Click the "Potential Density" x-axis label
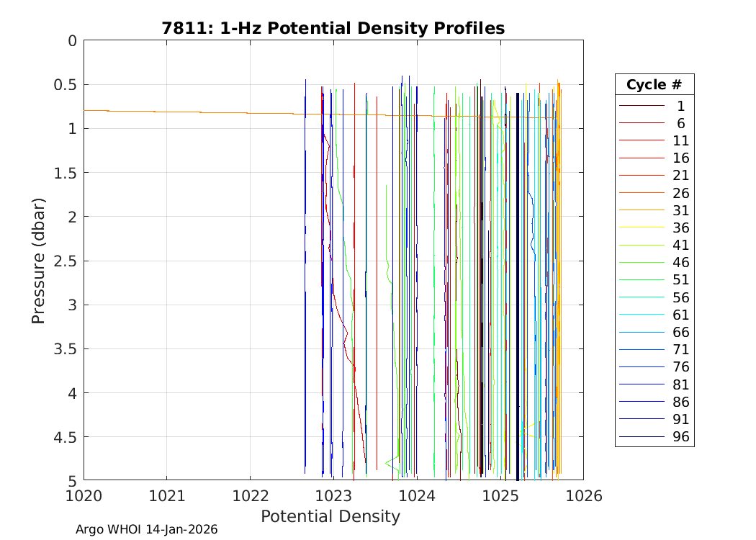Image resolution: width=756 pixels, height=540 pixels. pos(330,516)
